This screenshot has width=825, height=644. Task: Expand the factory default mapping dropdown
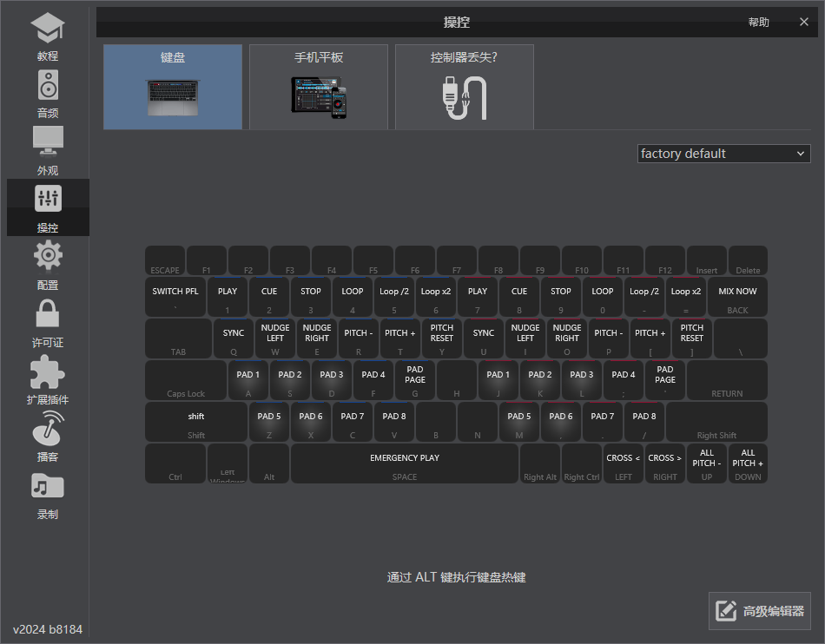[x=723, y=154]
